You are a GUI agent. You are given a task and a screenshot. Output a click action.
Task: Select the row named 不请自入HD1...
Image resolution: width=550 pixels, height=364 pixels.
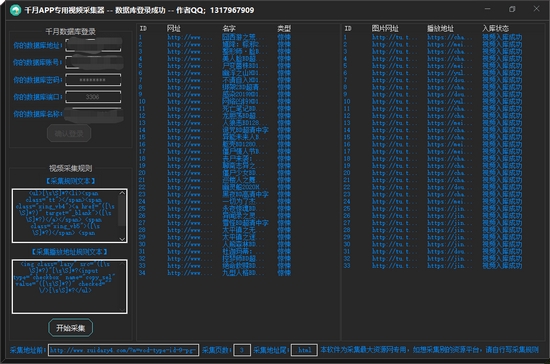coord(239,80)
